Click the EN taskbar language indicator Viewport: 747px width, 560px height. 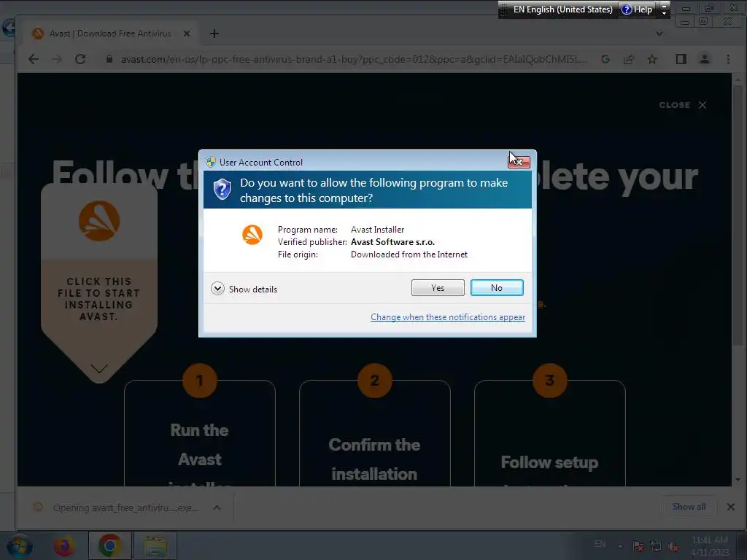[600, 543]
